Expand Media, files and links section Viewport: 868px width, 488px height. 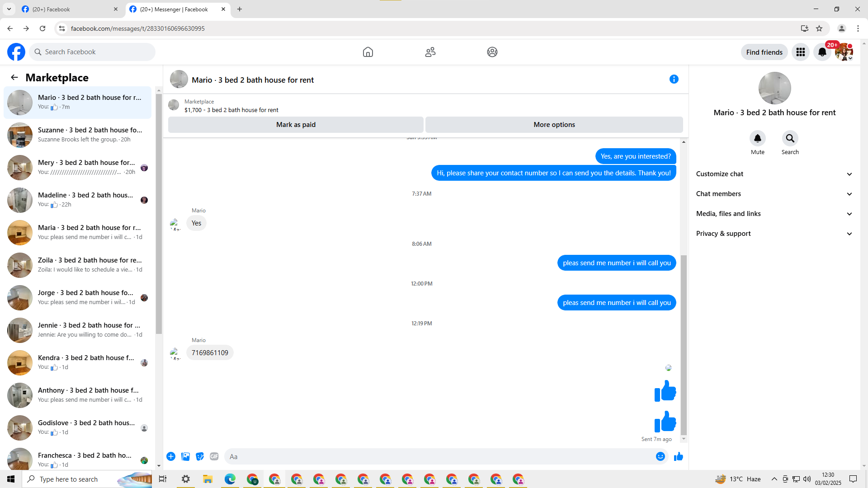774,214
